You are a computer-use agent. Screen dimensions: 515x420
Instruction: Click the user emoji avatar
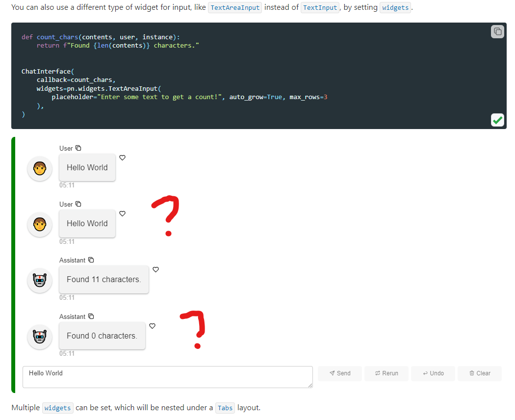pyautogui.click(x=39, y=168)
